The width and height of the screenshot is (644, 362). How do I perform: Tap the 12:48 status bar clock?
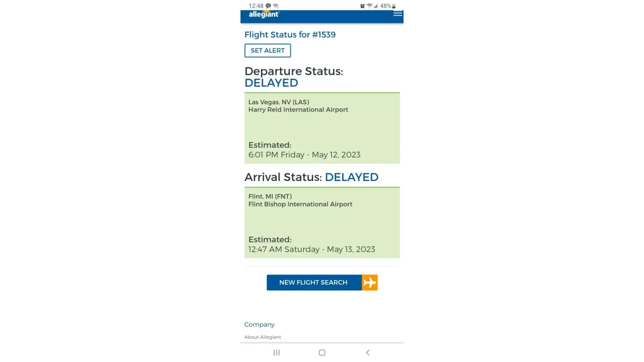[x=256, y=6]
